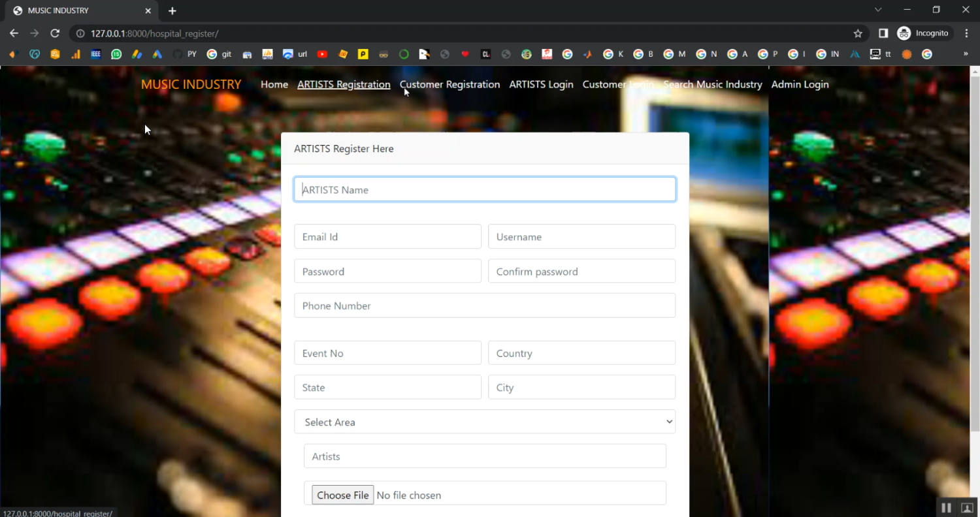Click the Phone Number field
The height and width of the screenshot is (517, 980).
pyautogui.click(x=485, y=305)
